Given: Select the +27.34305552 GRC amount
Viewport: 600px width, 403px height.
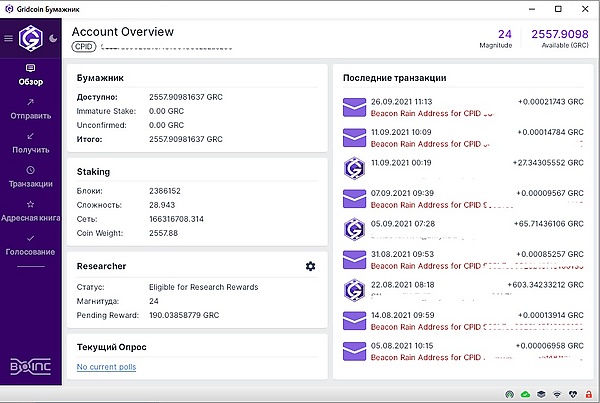Looking at the screenshot, I should click(548, 163).
